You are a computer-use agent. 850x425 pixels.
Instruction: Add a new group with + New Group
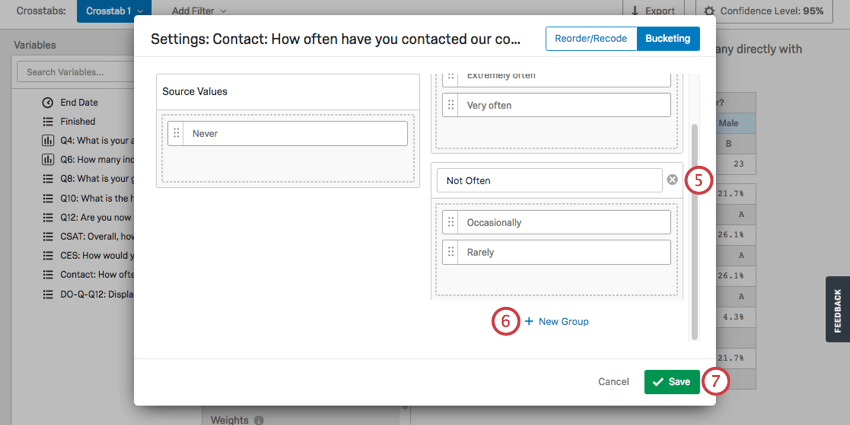click(x=557, y=321)
